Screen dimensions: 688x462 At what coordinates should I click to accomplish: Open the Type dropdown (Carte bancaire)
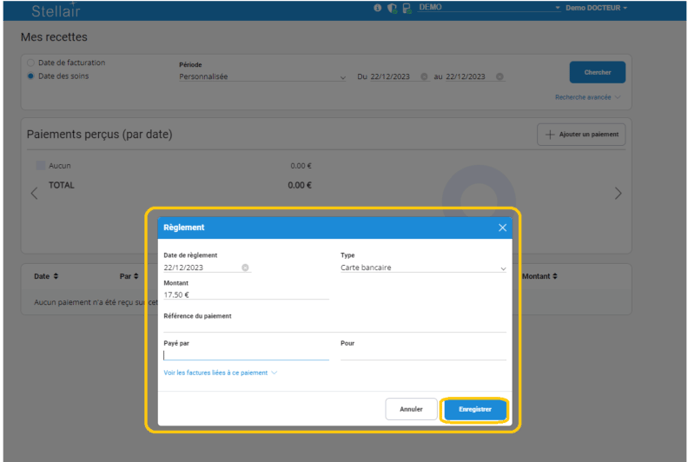pos(423,268)
